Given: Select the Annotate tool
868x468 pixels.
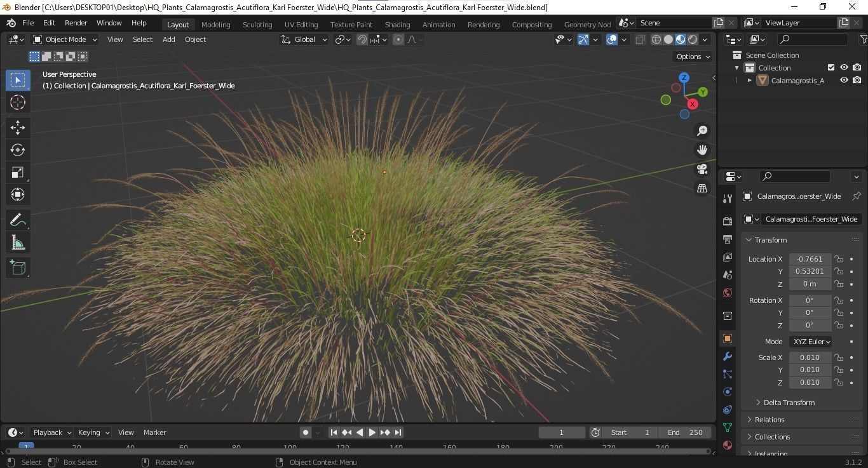Looking at the screenshot, I should click(18, 220).
